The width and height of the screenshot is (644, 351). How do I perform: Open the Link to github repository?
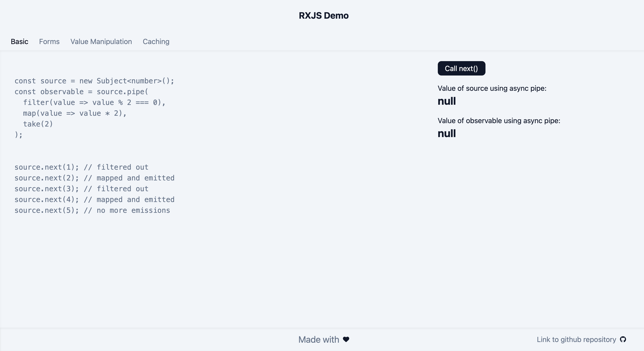[x=576, y=340]
